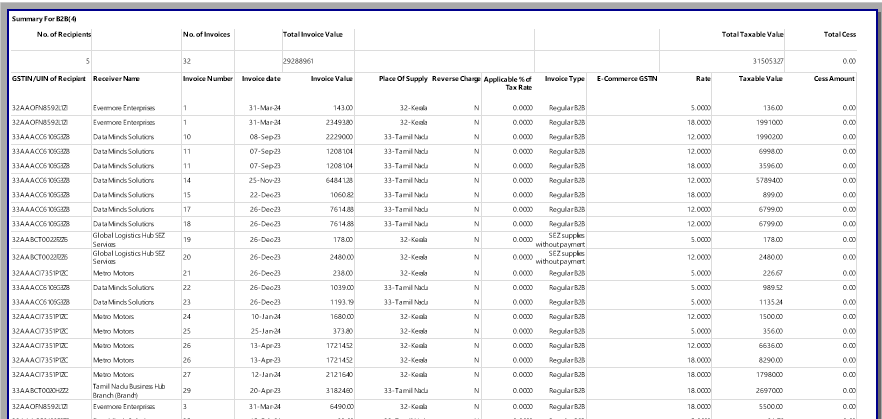Select the 'Taxable Value' column header
Image resolution: width=882 pixels, height=419 pixels.
[760, 78]
